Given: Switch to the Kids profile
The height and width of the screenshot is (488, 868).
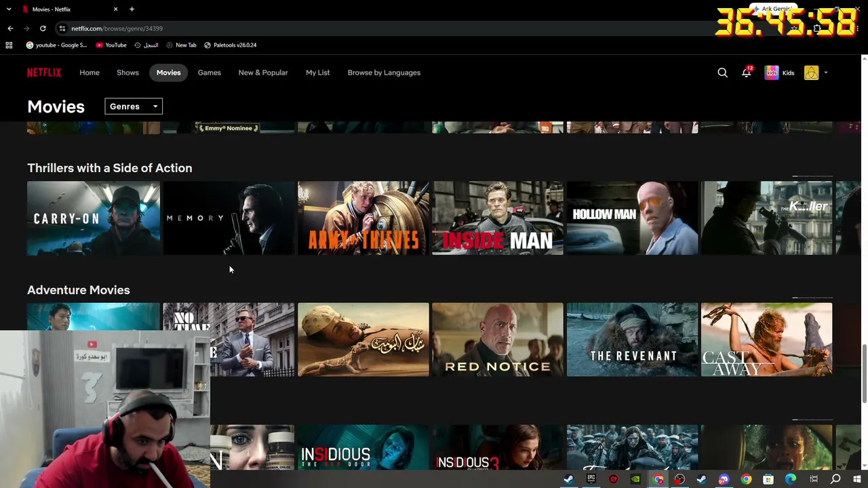Looking at the screenshot, I should (779, 73).
